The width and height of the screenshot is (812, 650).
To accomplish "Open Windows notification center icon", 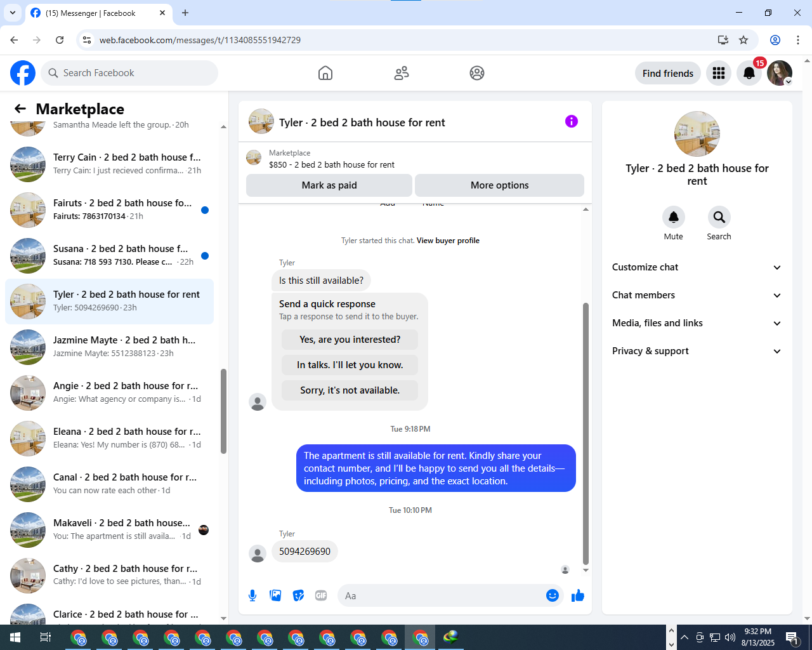I will coord(792,637).
